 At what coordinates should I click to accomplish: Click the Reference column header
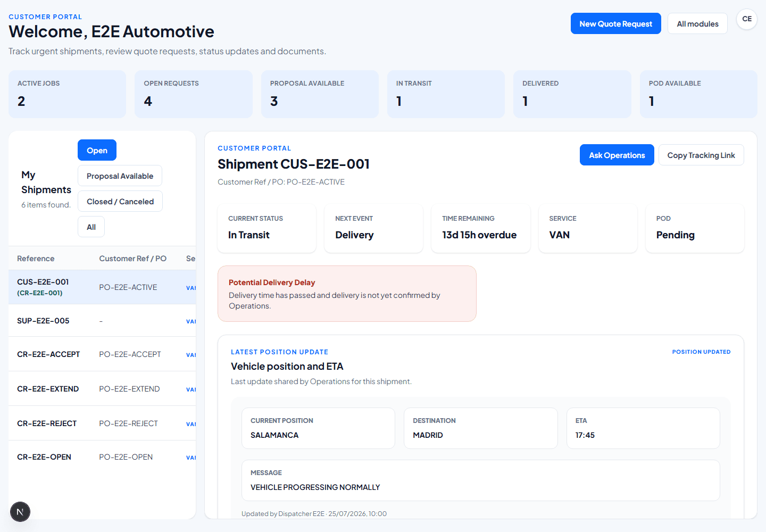(36, 259)
